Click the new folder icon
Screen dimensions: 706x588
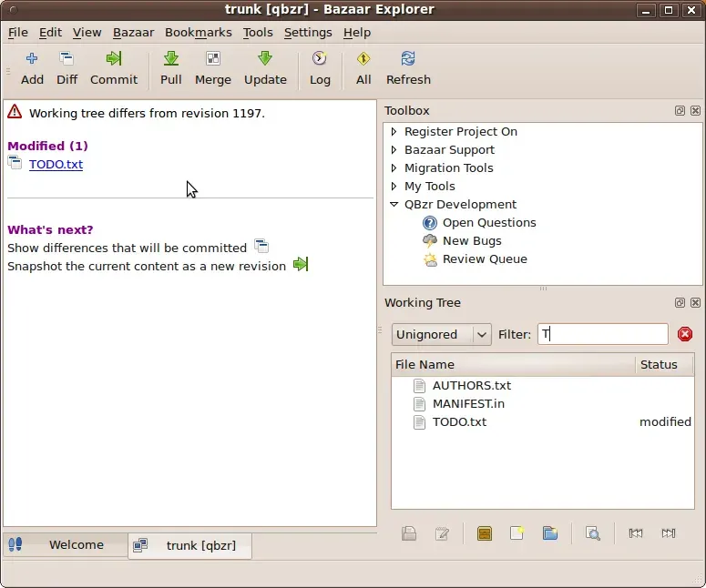549,533
